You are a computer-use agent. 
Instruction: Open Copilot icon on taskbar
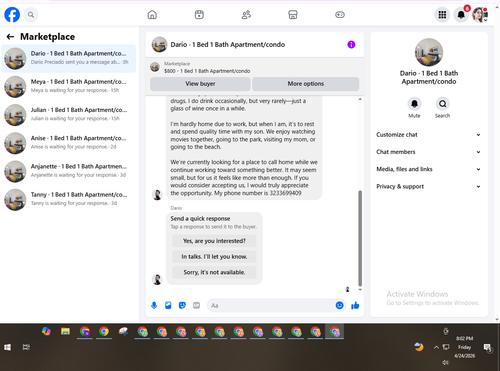tap(46, 331)
